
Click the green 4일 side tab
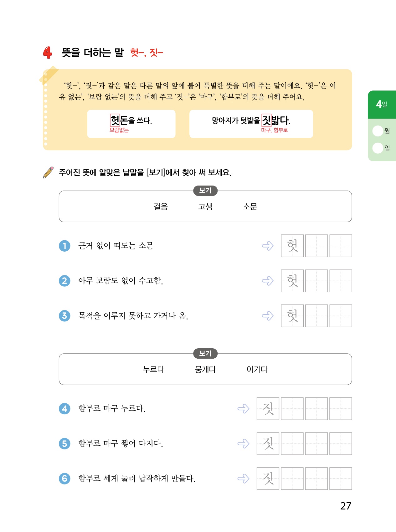382,105
